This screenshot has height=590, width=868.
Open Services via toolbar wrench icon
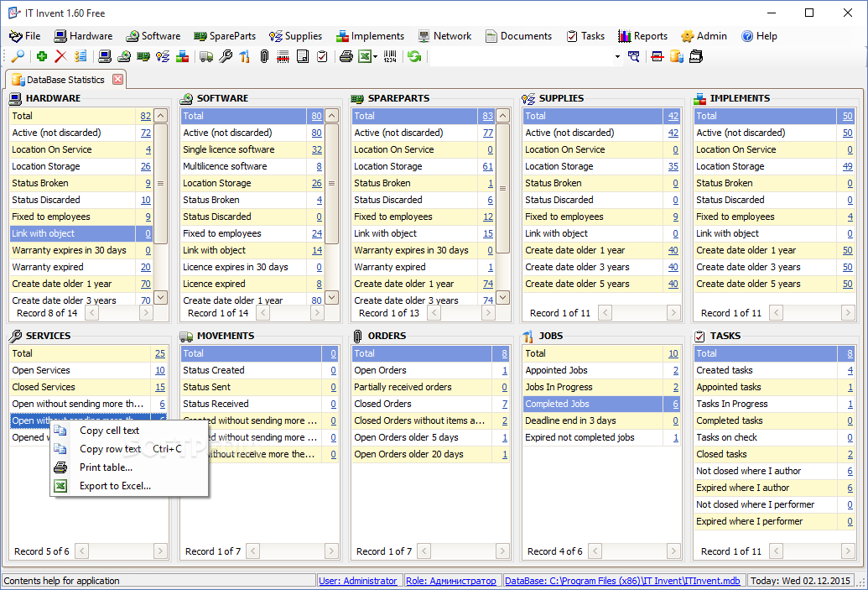pos(226,56)
